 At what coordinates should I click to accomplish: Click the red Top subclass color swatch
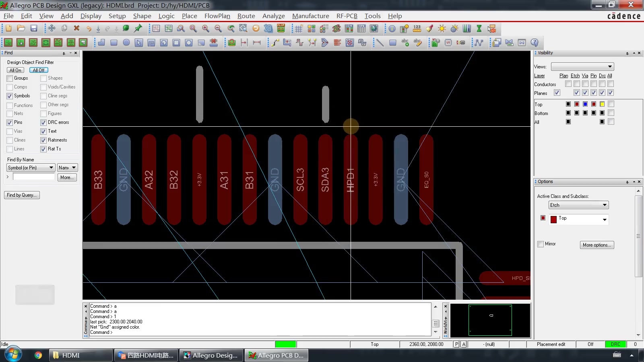click(553, 219)
